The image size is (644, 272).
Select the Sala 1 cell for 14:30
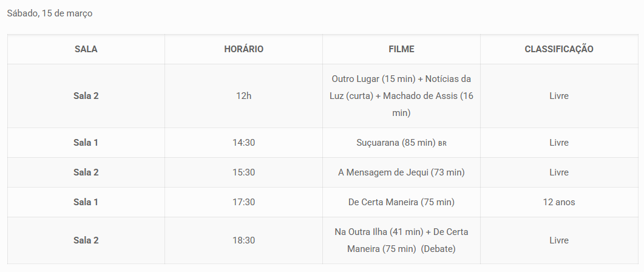point(86,143)
